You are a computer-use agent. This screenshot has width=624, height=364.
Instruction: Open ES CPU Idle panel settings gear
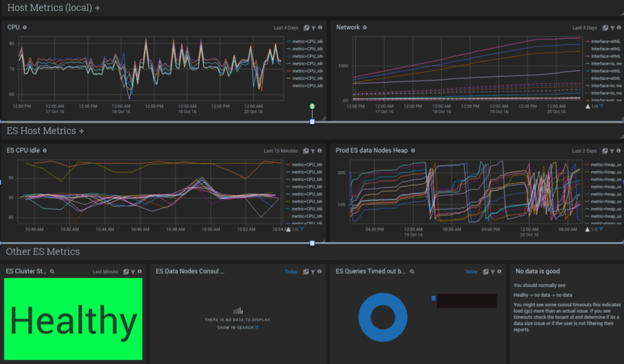pyautogui.click(x=44, y=150)
